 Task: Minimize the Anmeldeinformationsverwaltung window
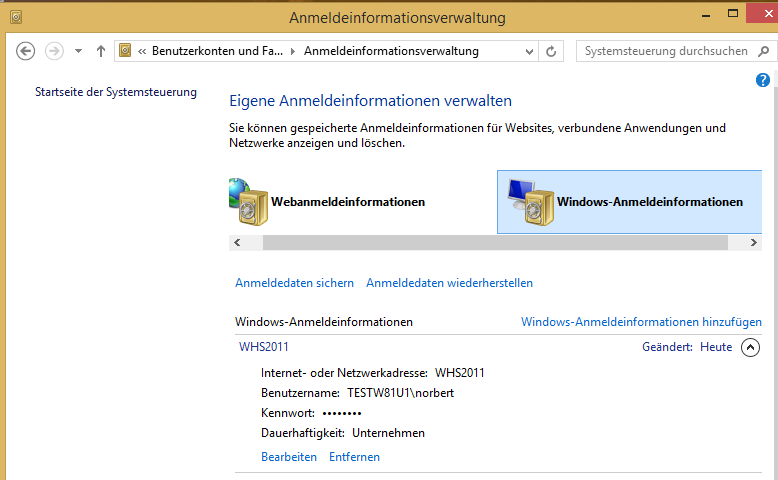click(x=706, y=15)
